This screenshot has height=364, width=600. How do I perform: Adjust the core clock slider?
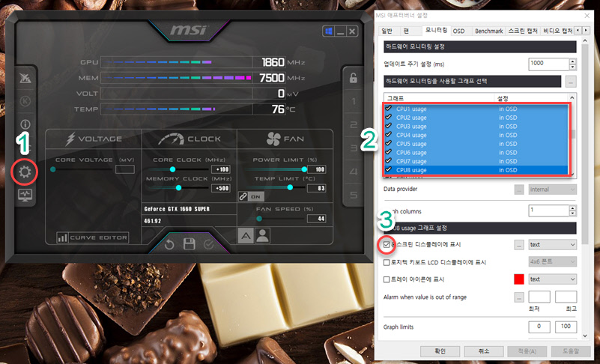coord(172,169)
